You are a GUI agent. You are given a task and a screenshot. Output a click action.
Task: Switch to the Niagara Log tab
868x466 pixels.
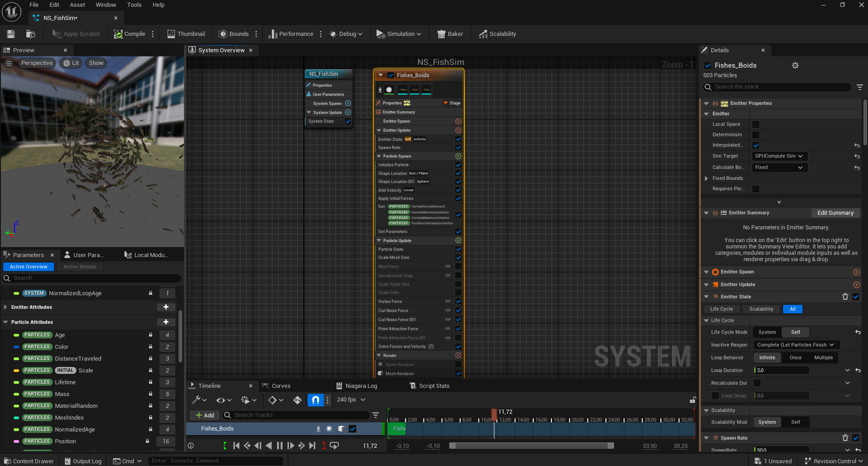point(357,386)
